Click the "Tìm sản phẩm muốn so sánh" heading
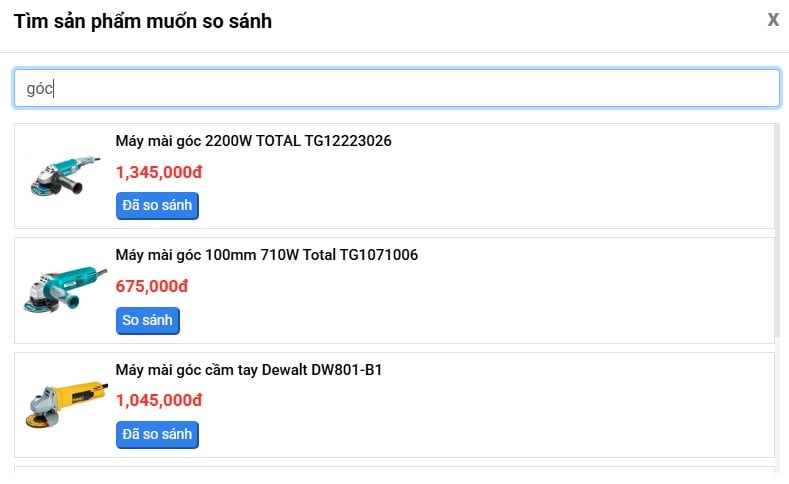This screenshot has width=789, height=484. 142,21
